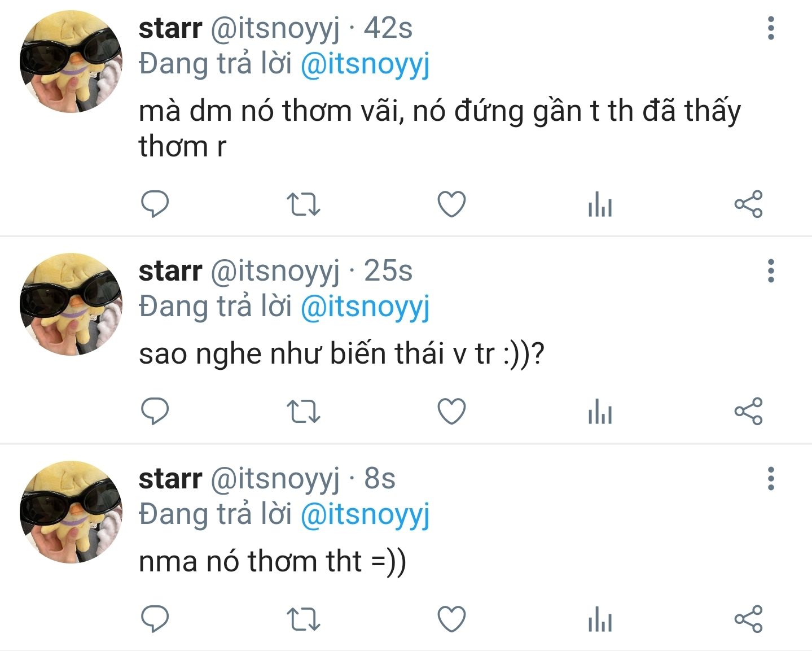Share the tweet posted 25s ago
This screenshot has height=651, width=812.
point(748,412)
